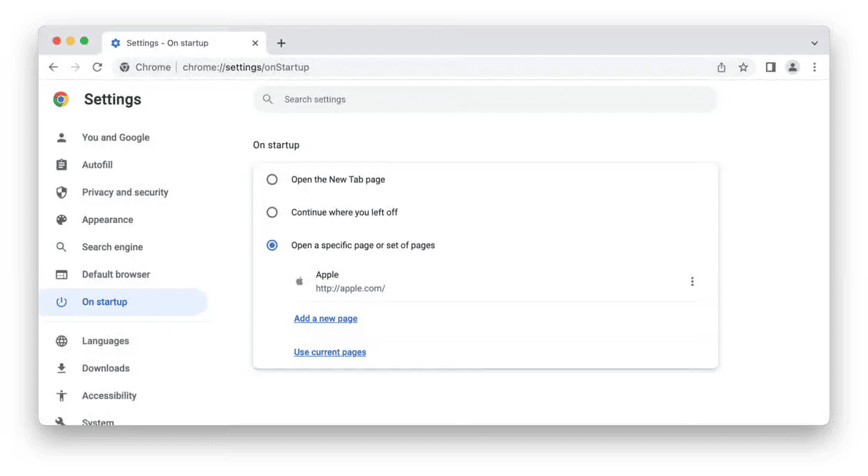This screenshot has height=476, width=868.
Task: Select Open a specific page or set radio
Action: (272, 245)
